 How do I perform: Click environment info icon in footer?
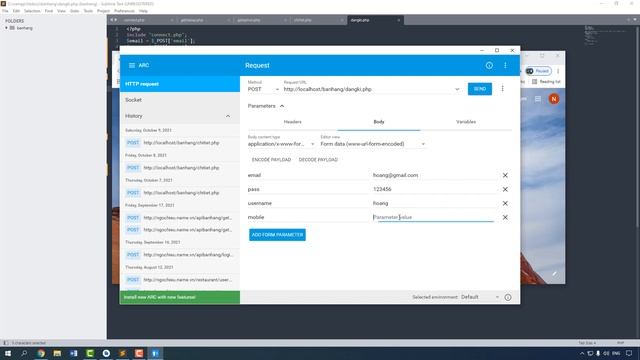pos(508,297)
